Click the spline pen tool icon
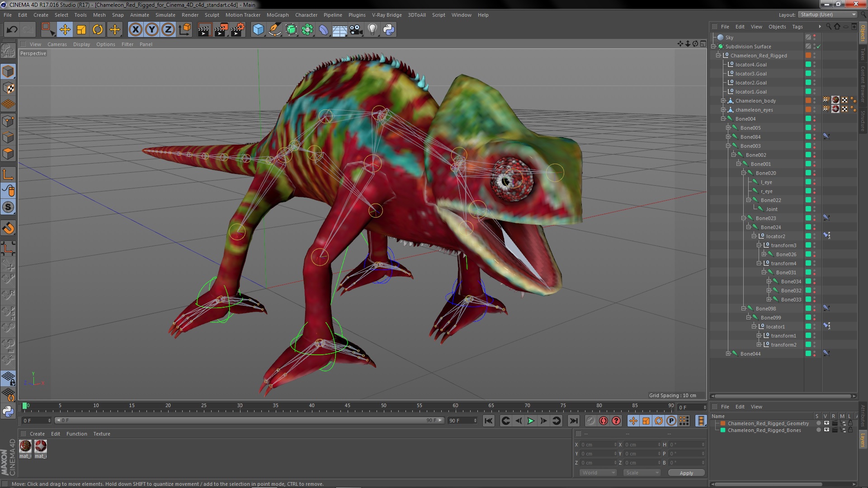 coord(274,30)
